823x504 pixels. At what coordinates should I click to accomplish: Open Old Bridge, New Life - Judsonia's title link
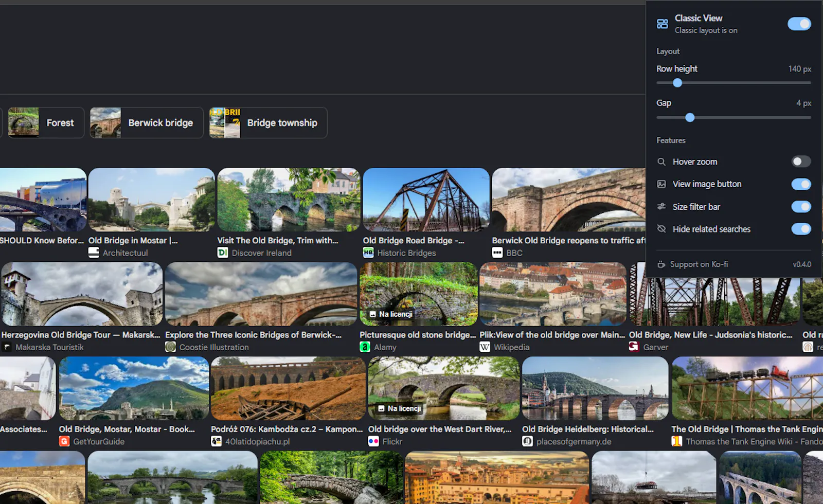pyautogui.click(x=711, y=335)
